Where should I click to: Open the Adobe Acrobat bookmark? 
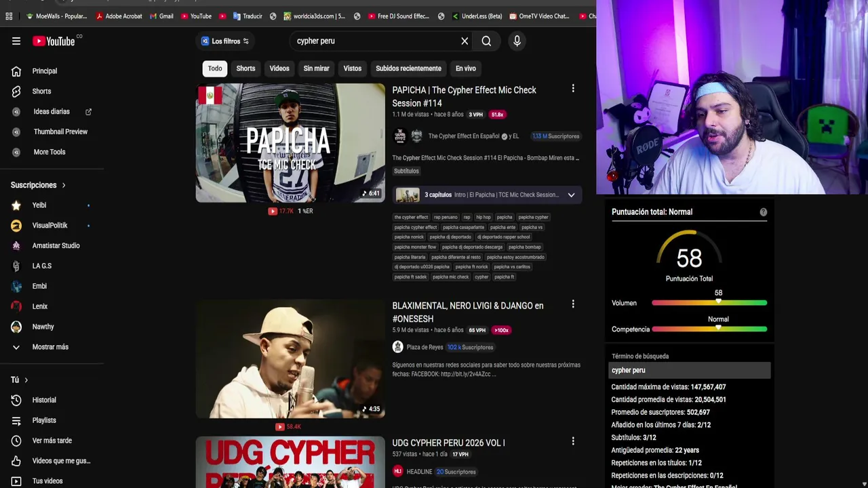tap(119, 16)
